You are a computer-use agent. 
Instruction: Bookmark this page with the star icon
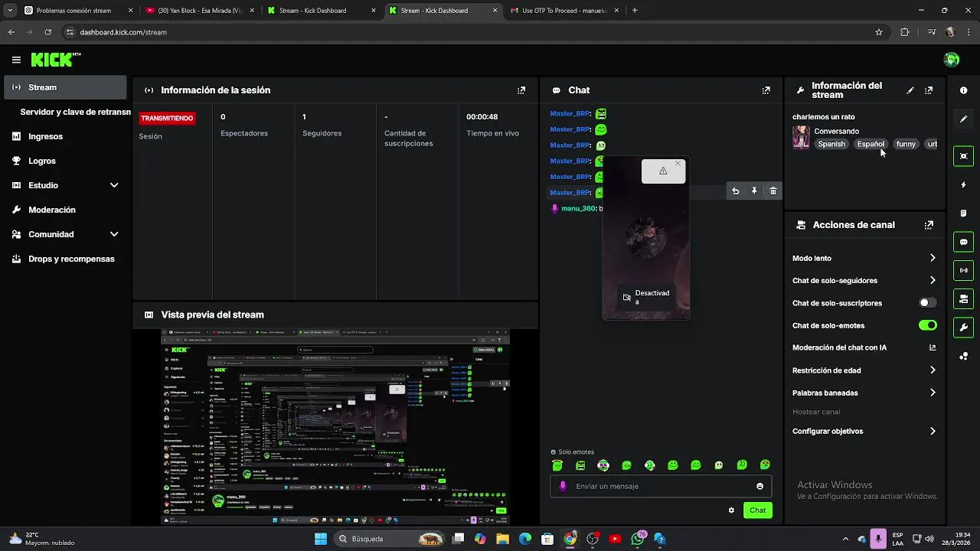[879, 32]
